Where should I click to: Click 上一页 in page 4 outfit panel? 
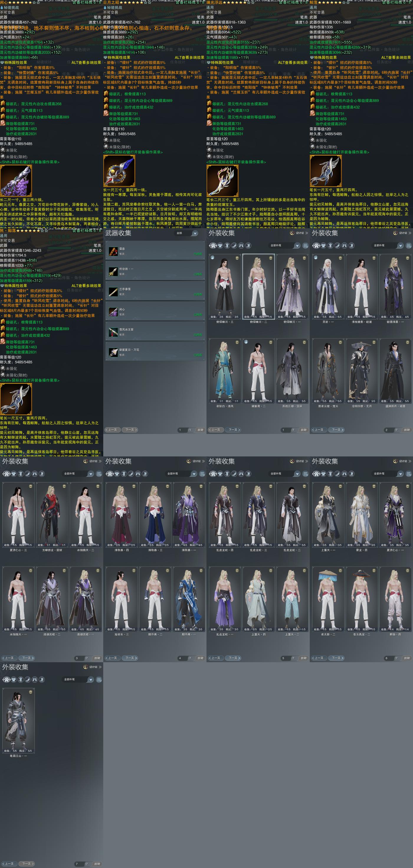coord(112,658)
